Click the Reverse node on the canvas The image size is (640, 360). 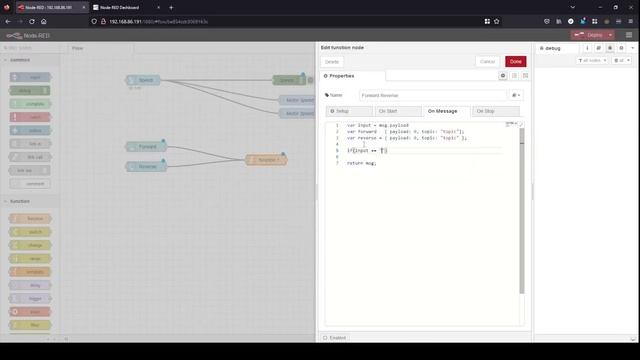[146, 167]
